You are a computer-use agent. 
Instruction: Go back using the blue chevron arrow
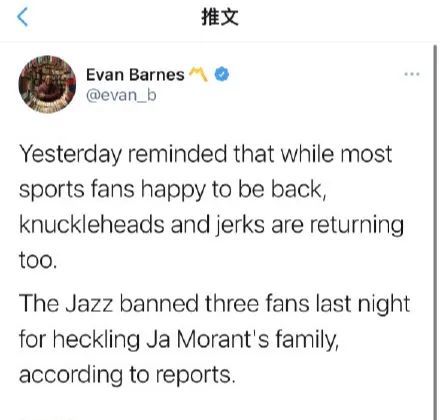coord(23,17)
